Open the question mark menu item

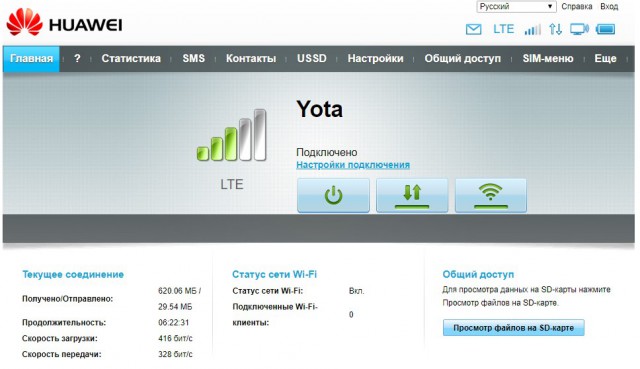(x=77, y=58)
